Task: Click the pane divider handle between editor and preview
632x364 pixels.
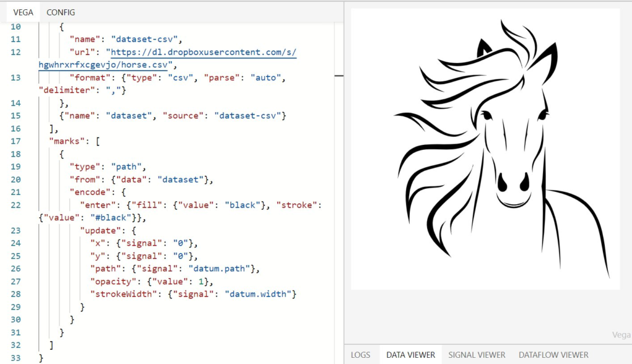Action: pos(339,75)
